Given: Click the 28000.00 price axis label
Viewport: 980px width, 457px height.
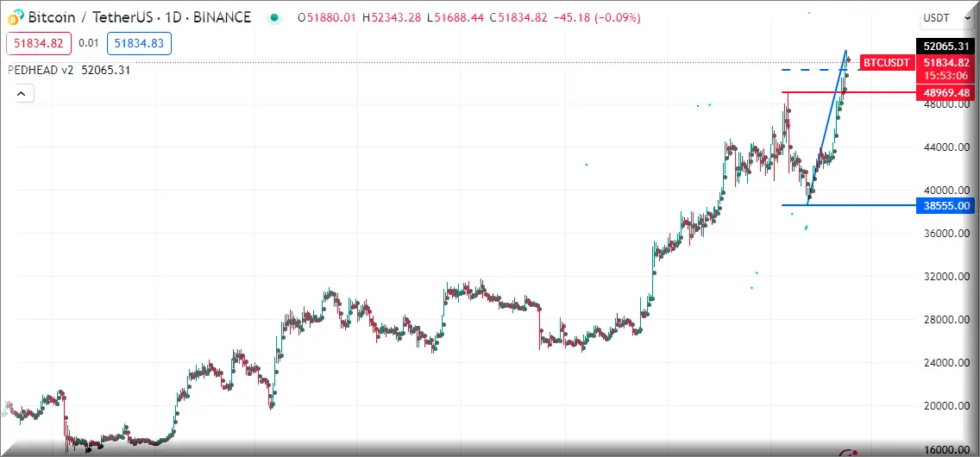Looking at the screenshot, I should pyautogui.click(x=946, y=320).
